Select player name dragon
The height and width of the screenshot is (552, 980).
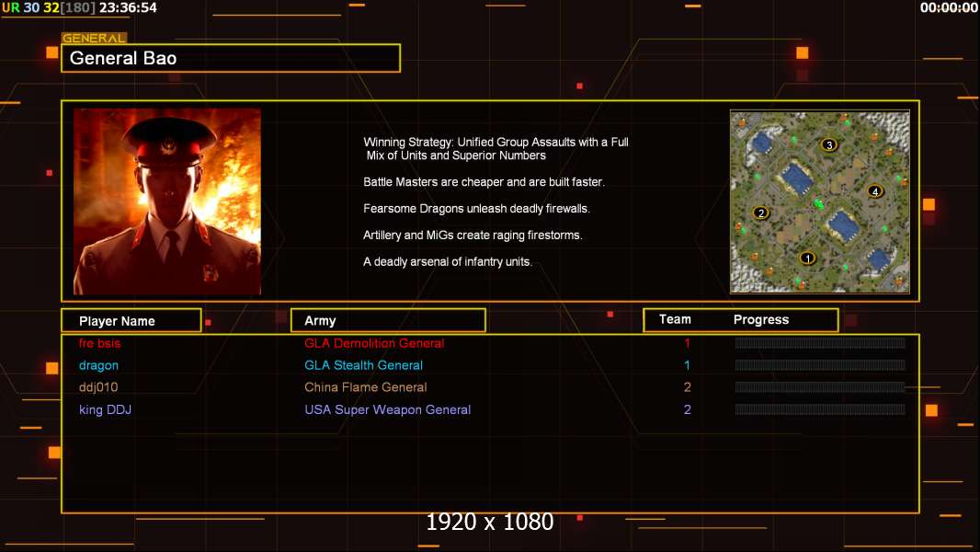[x=98, y=366]
